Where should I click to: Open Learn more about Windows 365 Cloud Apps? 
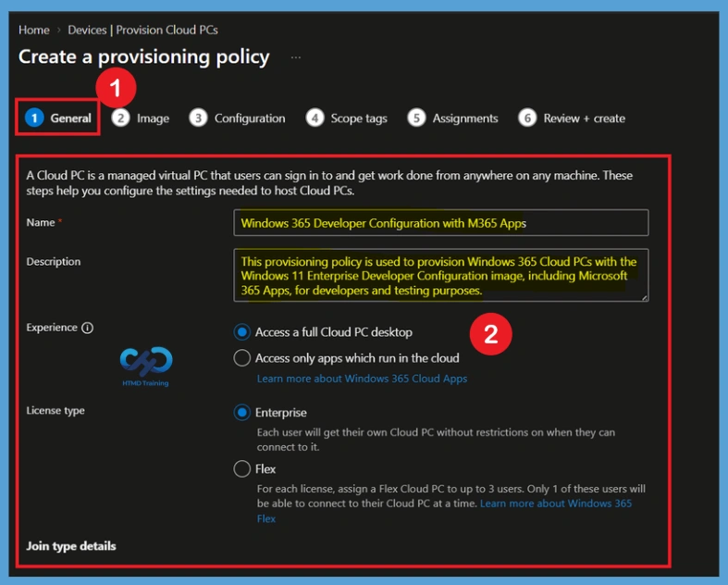point(362,379)
